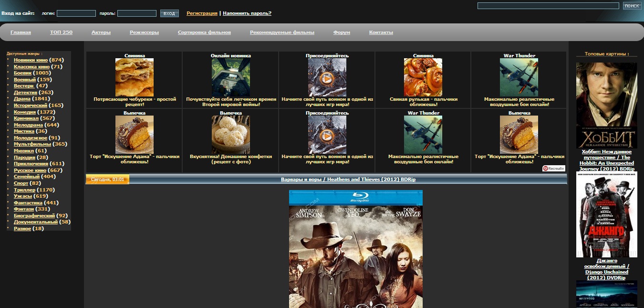
Task: Click the ВХОД login button
Action: pyautogui.click(x=169, y=13)
